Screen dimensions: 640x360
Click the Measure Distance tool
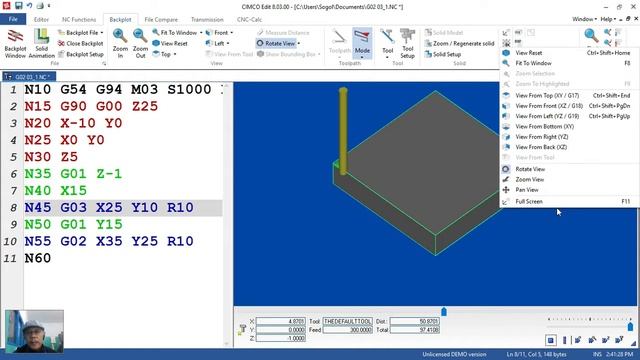coord(283,33)
